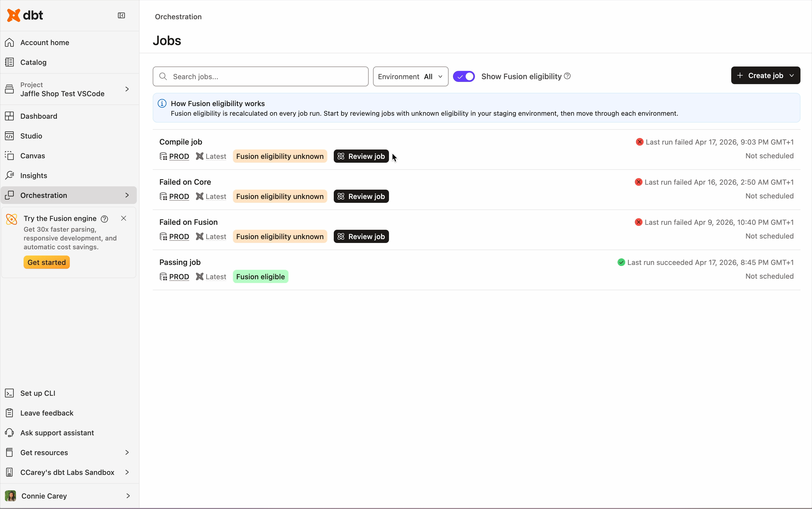Screen dimensions: 812x509
Task: Select the Studio icon in sidebar
Action: click(x=9, y=136)
